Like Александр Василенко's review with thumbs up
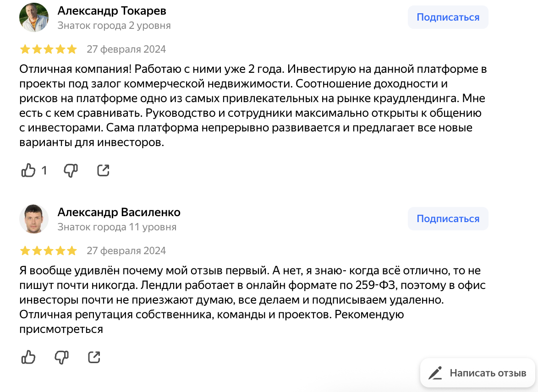The width and height of the screenshot is (538, 392). (x=28, y=357)
